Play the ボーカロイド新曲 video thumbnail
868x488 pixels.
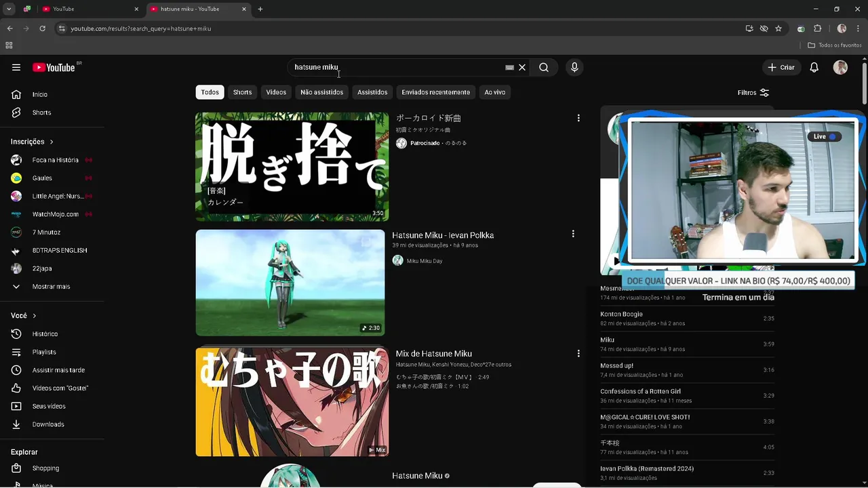tap(292, 167)
